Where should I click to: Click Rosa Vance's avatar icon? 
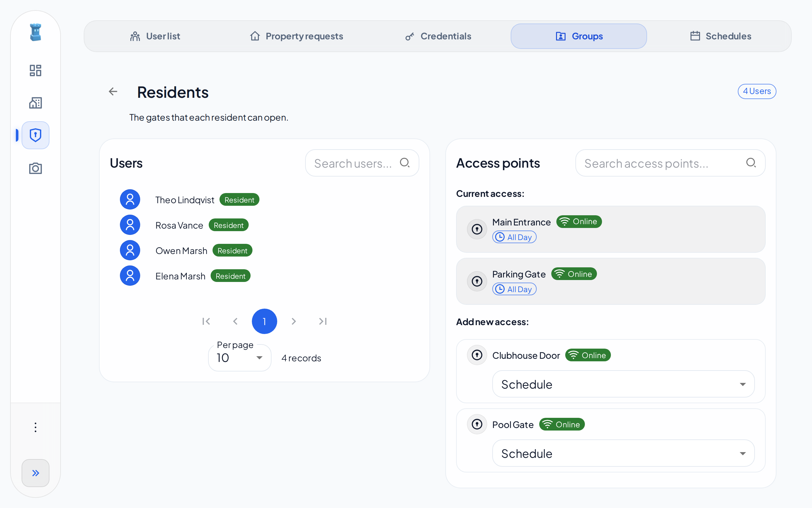point(130,225)
